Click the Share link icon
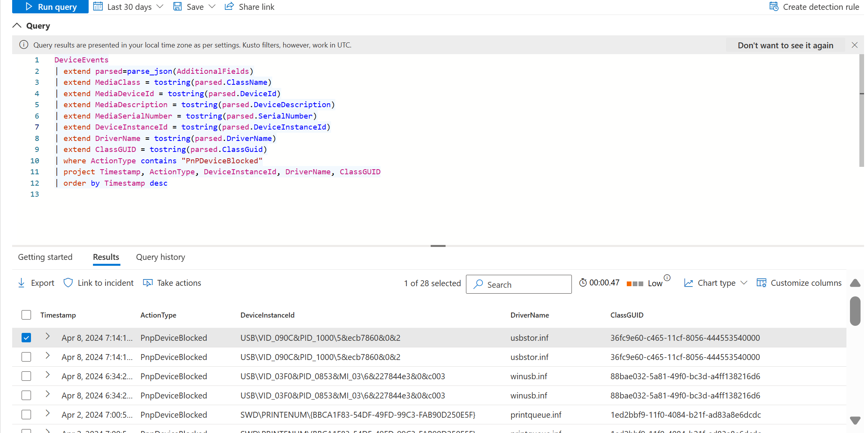 (229, 7)
